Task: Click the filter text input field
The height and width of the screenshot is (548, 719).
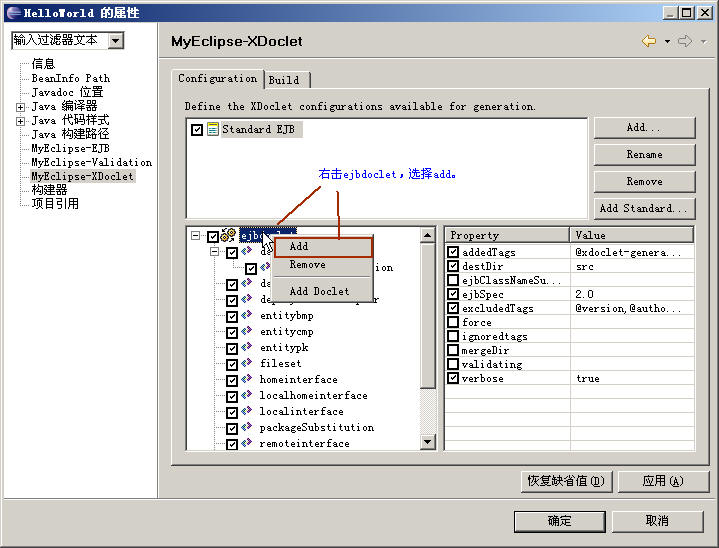Action: click(x=60, y=40)
